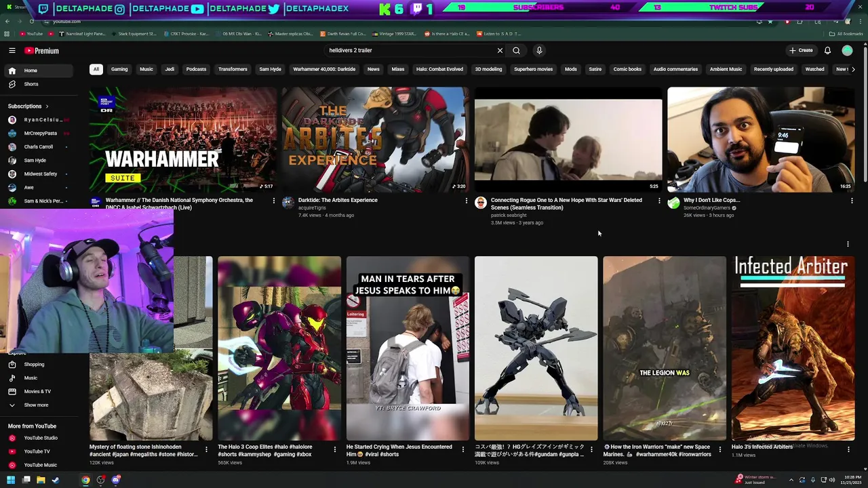Open the Windows Start menu
Viewport: 868px width, 488px height.
point(11,480)
